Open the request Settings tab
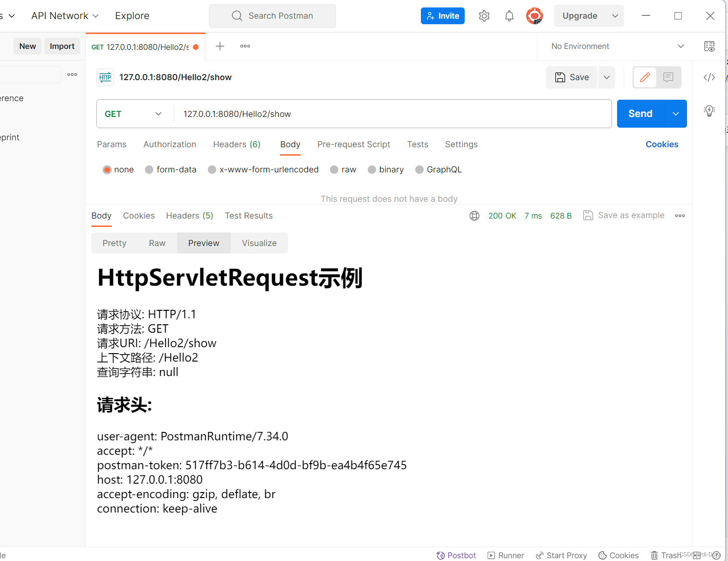 [x=461, y=144]
